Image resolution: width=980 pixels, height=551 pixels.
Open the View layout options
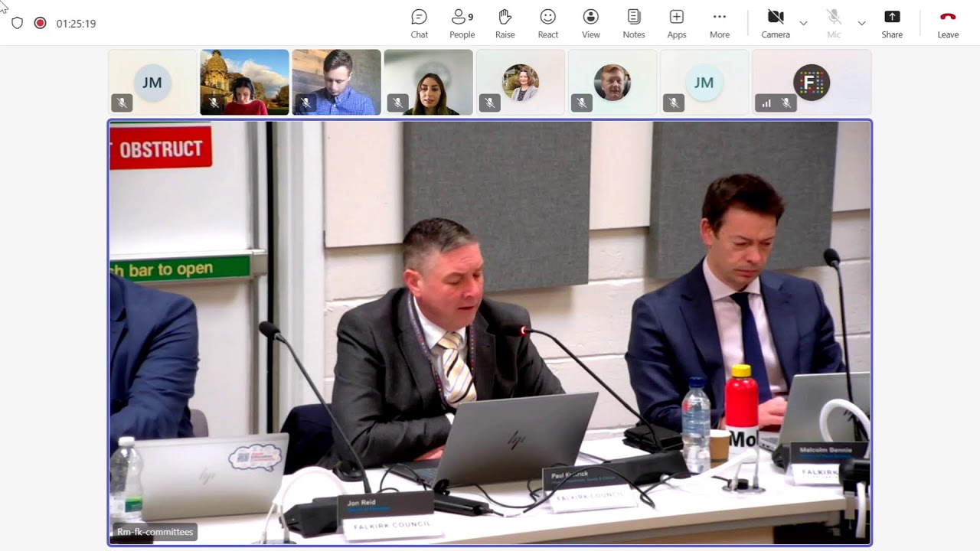click(590, 24)
